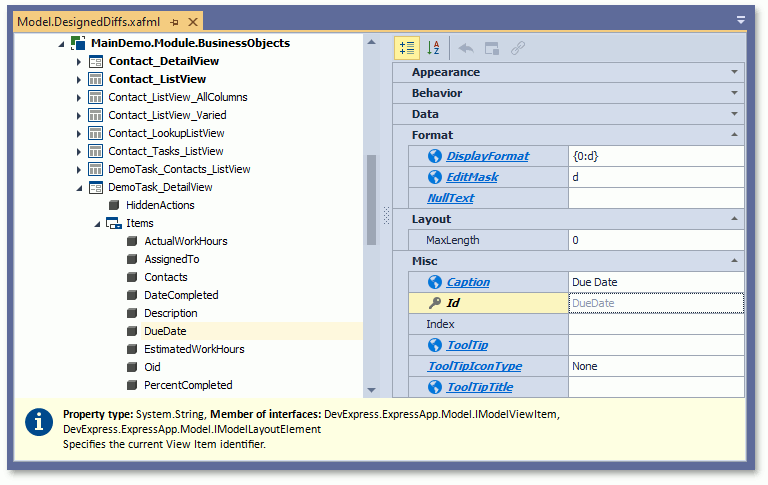This screenshot has height=485, width=768.
Task: Select the ActualWorkHours tree item
Action: coord(186,241)
